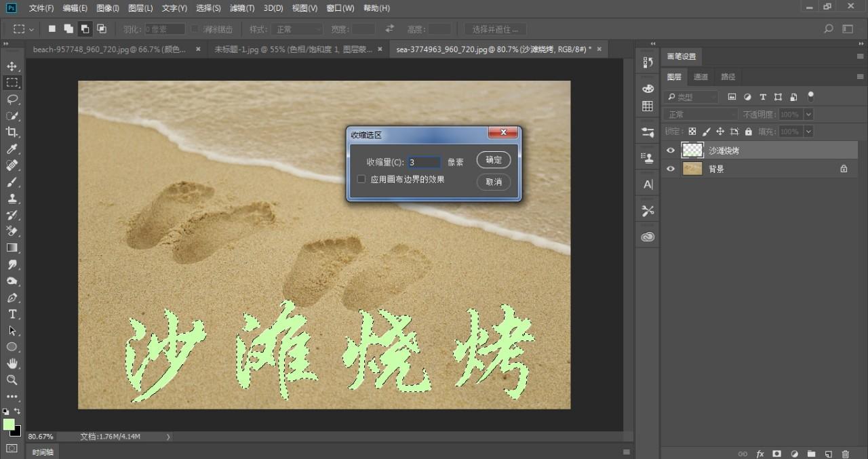Open 画笔设置 panel options menu
The image size is (868, 459).
click(x=860, y=56)
